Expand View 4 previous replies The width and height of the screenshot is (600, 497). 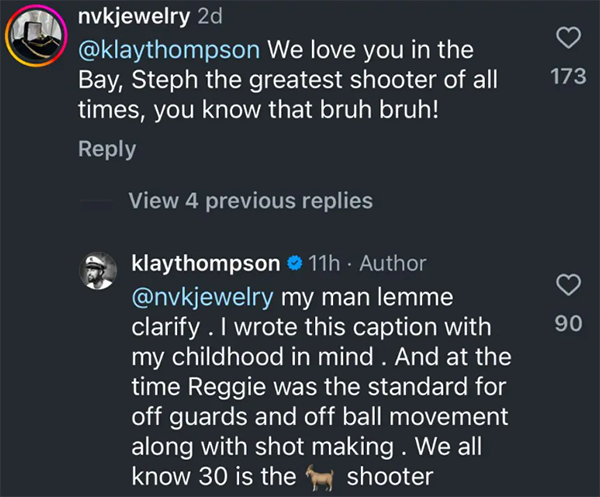[250, 201]
